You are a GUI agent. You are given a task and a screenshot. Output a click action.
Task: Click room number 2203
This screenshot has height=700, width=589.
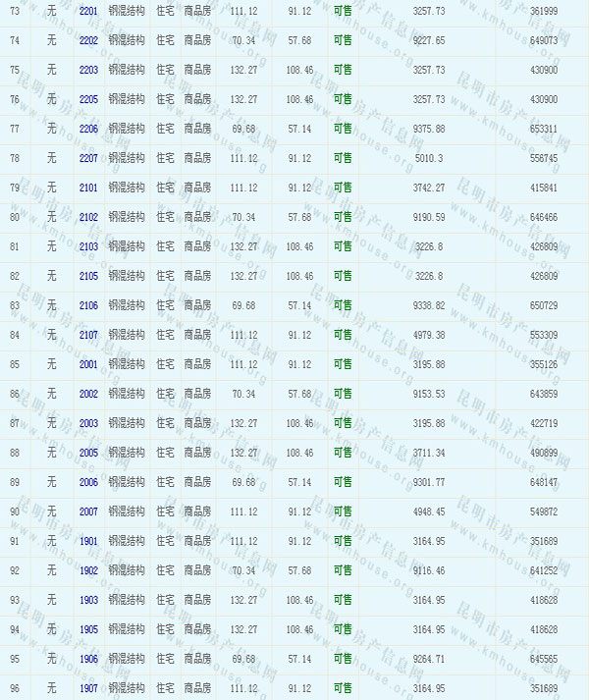tap(88, 70)
